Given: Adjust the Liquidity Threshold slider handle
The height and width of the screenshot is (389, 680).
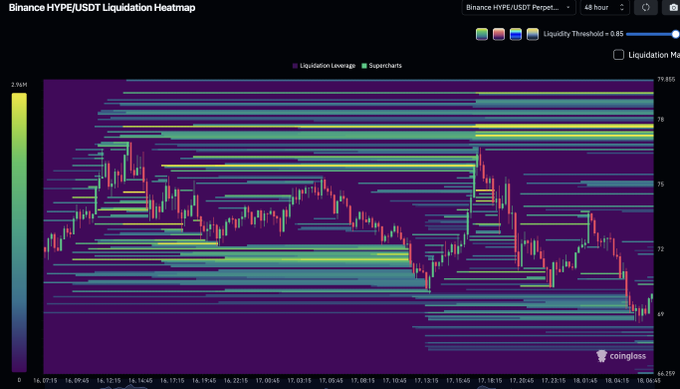Looking at the screenshot, I should point(675,34).
